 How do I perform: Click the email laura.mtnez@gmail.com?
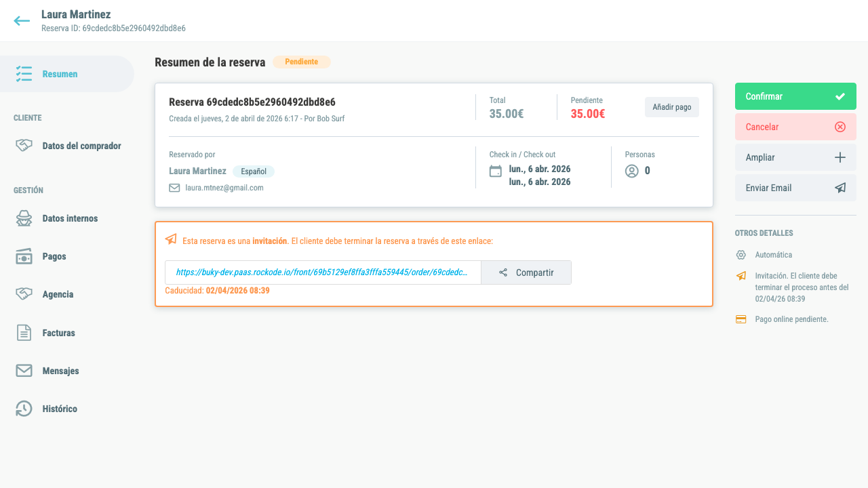coord(224,188)
